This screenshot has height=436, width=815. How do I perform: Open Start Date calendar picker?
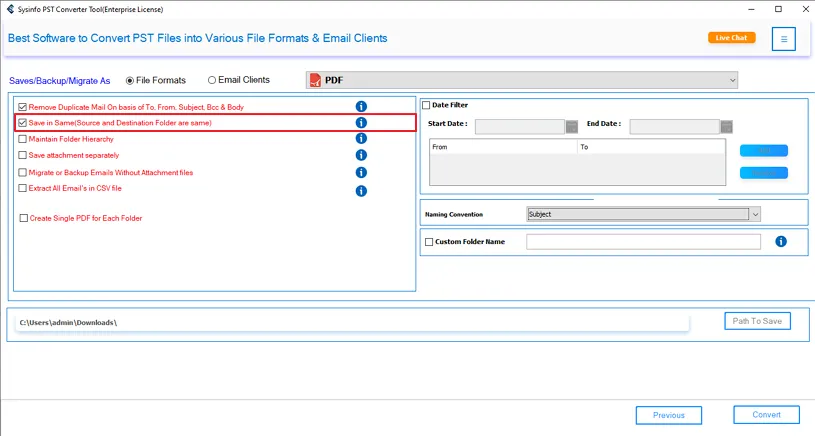[x=572, y=127]
